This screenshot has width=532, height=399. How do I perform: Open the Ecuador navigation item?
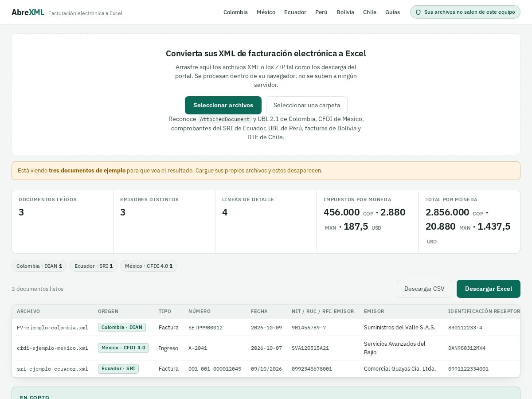(295, 12)
